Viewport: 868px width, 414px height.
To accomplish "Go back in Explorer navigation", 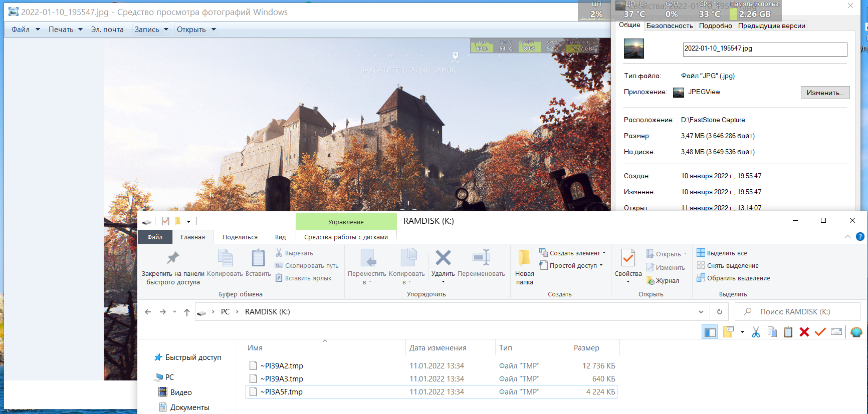I will (x=148, y=312).
